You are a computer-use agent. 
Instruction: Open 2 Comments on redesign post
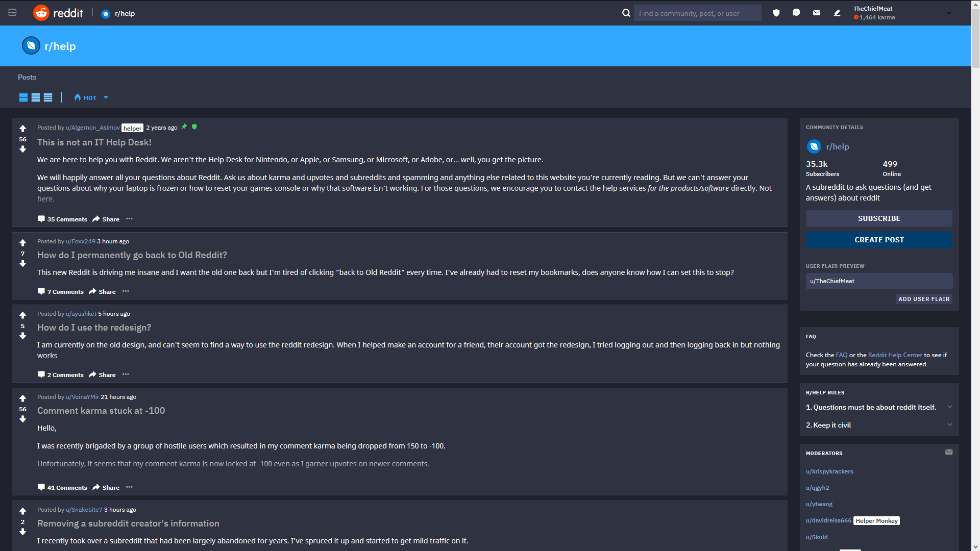[60, 375]
